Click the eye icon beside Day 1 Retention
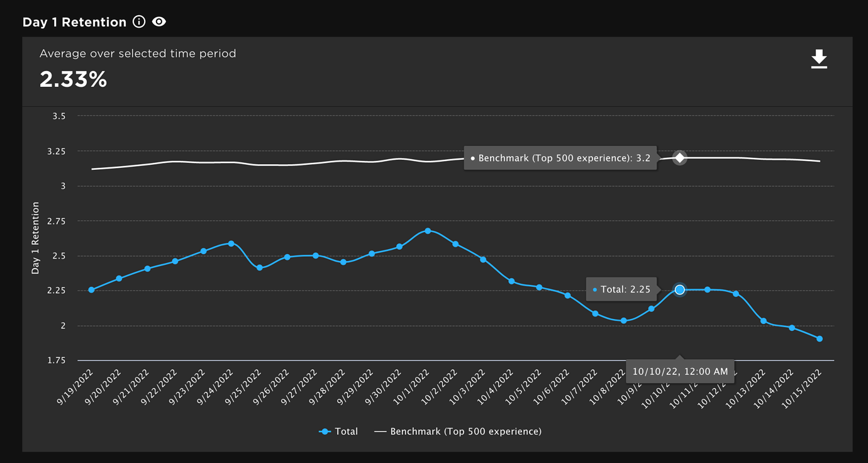This screenshot has height=463, width=868. click(x=159, y=21)
